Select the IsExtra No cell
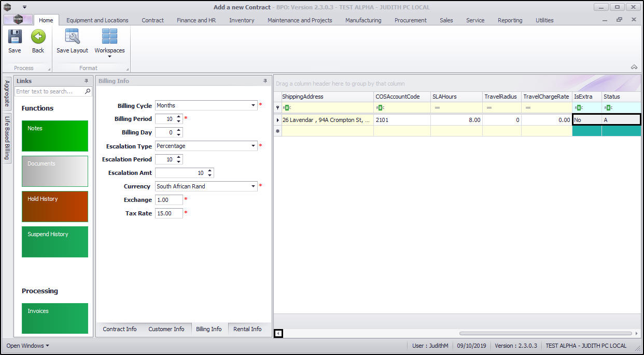This screenshot has width=644, height=355. tap(587, 120)
